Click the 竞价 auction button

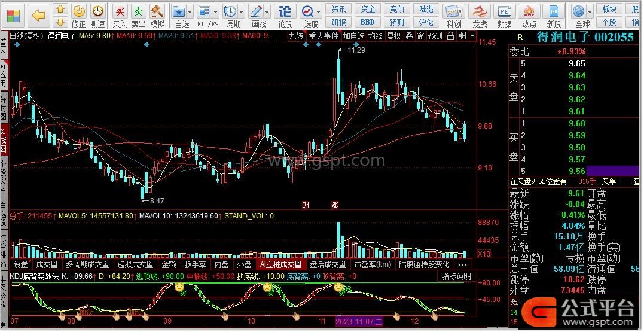point(397,9)
